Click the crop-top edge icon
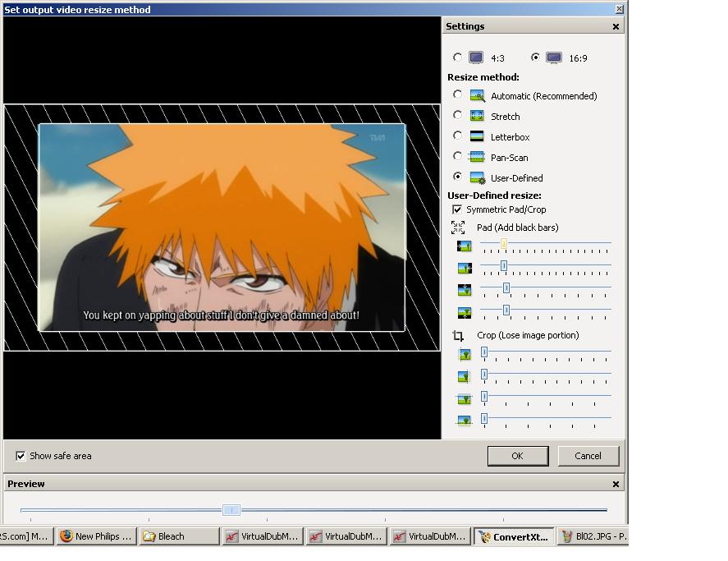Image resolution: width=728 pixels, height=561 pixels. [x=465, y=399]
